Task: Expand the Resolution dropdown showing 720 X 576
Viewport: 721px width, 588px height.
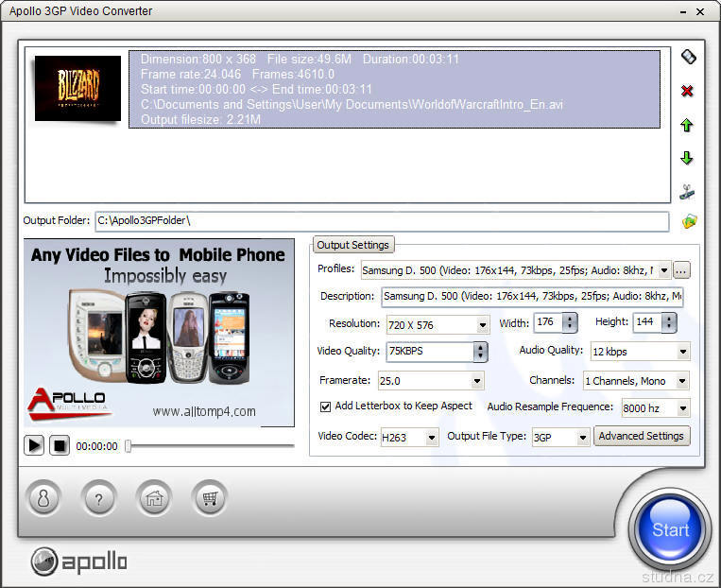Action: coord(482,324)
